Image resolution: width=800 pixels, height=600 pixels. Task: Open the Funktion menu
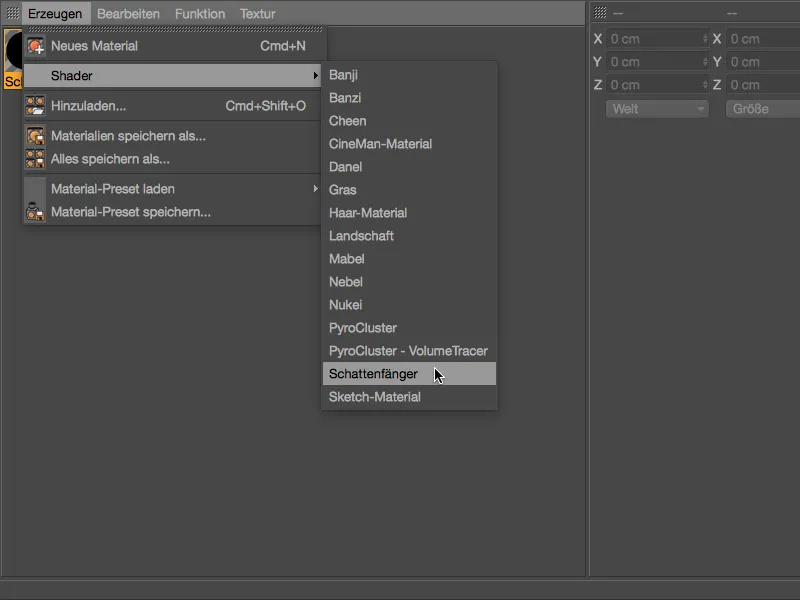[199, 14]
